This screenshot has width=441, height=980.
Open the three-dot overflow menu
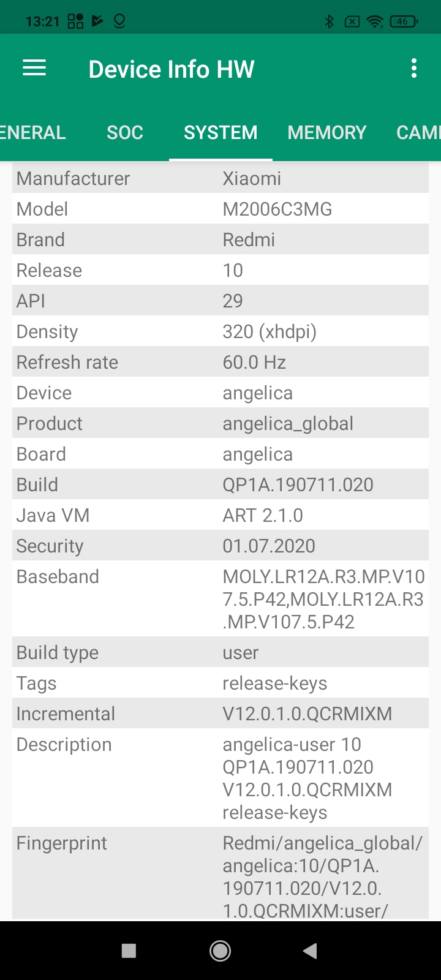tap(414, 68)
